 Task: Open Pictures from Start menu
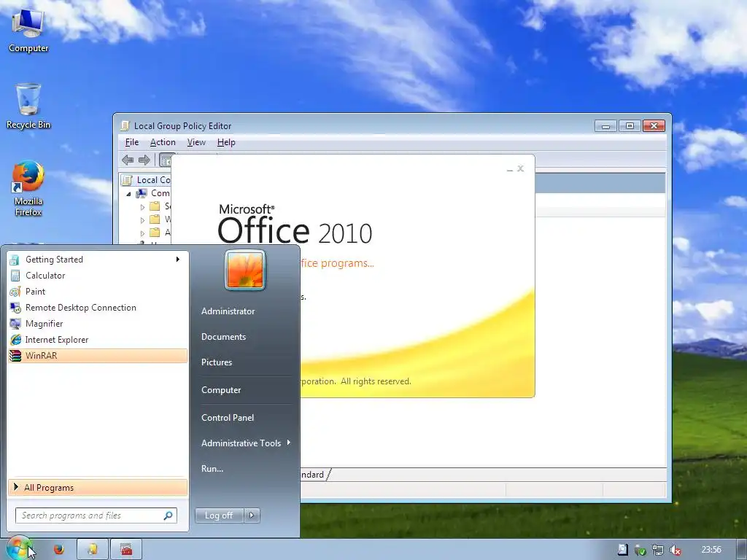216,362
